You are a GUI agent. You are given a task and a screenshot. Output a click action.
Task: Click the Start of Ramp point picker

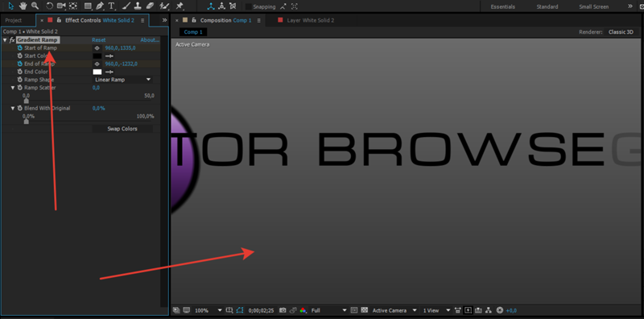pyautogui.click(x=97, y=48)
